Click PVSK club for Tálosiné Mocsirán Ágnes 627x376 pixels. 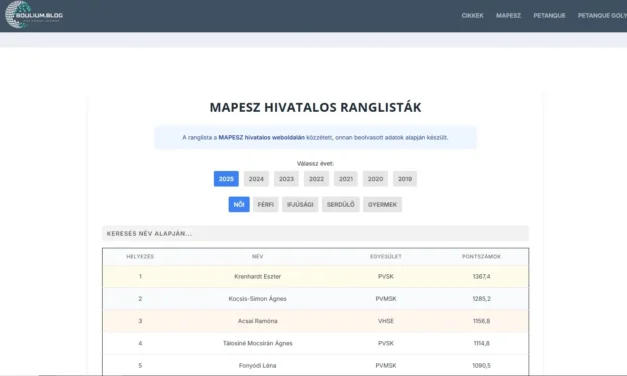[x=386, y=343]
